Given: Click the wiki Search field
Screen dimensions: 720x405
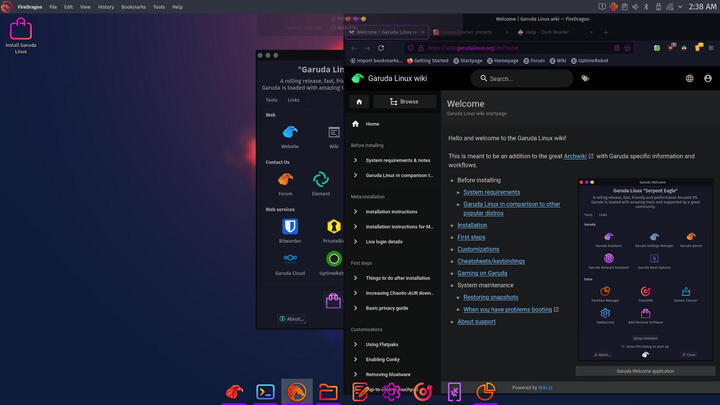Looking at the screenshot, I should pos(522,79).
